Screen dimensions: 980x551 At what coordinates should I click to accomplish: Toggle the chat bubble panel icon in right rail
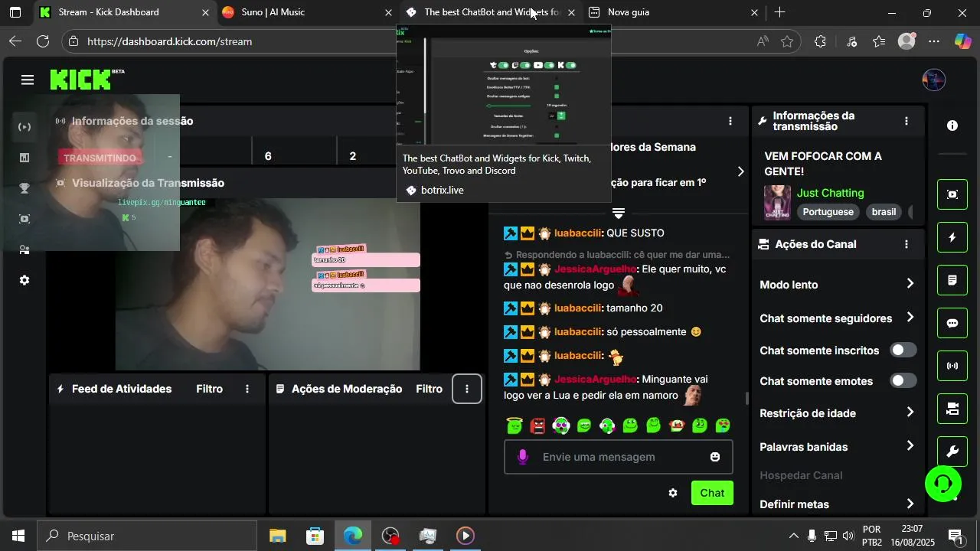pos(952,323)
